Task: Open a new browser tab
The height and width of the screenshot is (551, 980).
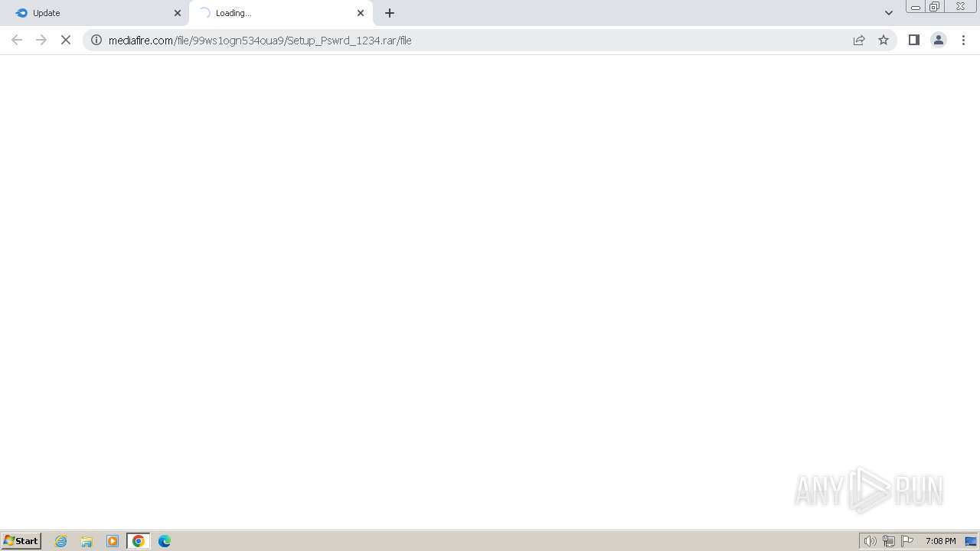Action: [x=390, y=13]
